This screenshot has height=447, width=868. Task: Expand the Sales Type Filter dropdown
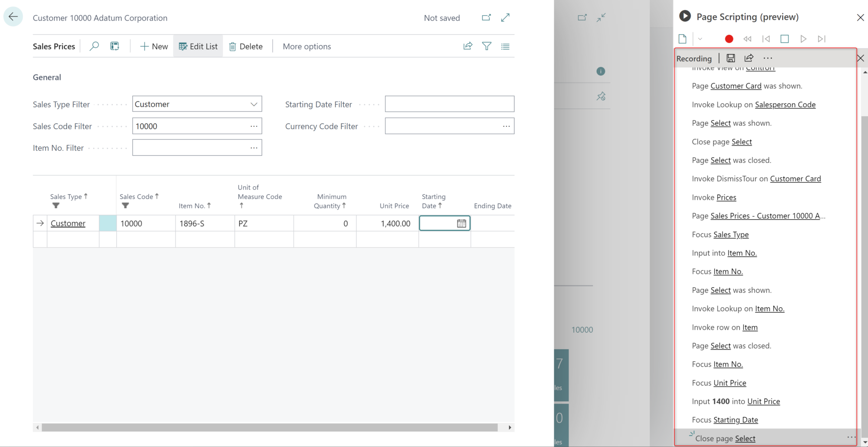point(253,104)
